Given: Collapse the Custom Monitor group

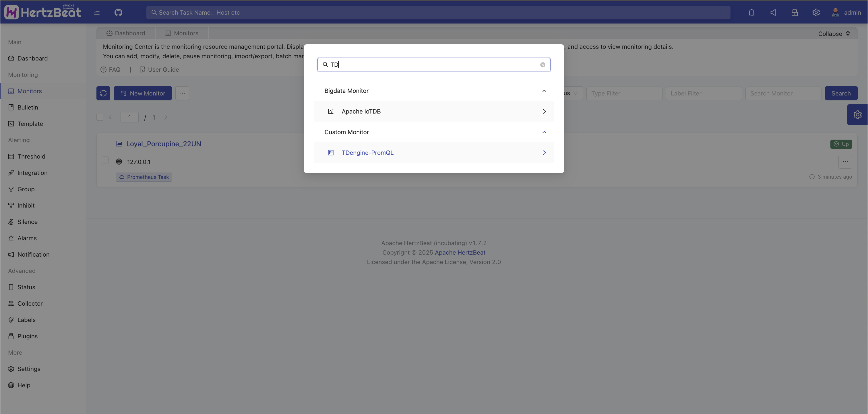Looking at the screenshot, I should pyautogui.click(x=544, y=132).
